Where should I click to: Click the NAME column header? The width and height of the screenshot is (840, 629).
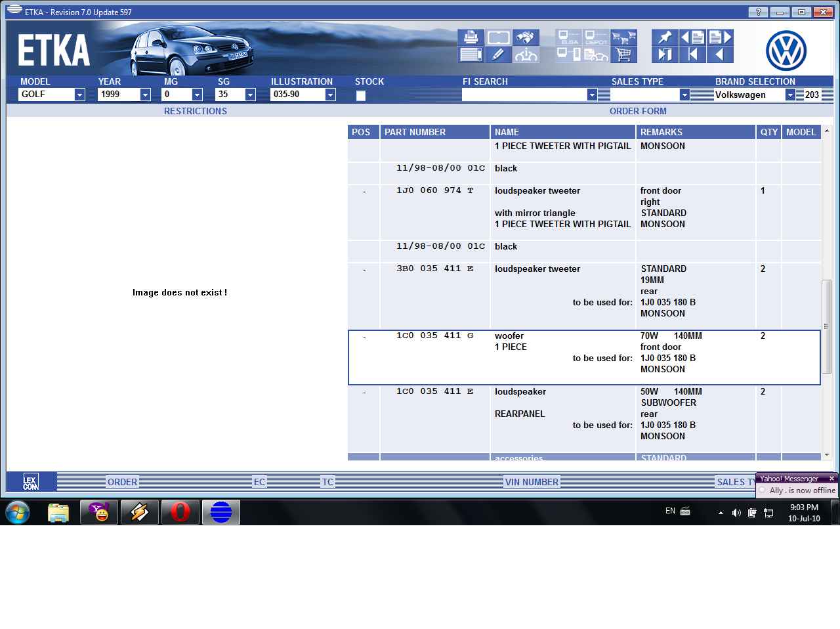click(562, 132)
